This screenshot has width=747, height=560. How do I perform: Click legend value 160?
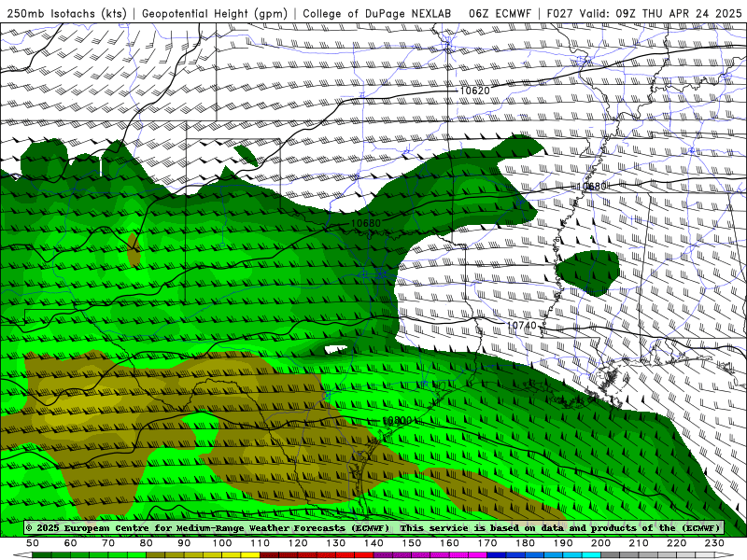(449, 543)
